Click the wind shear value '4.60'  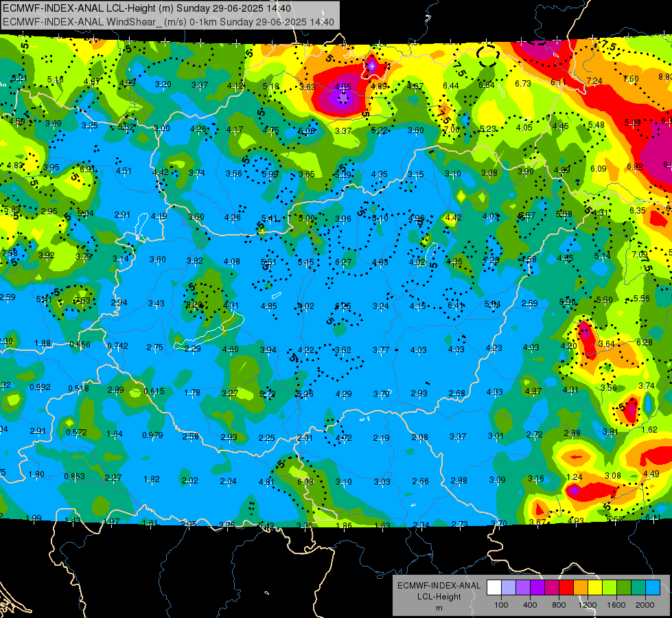(230, 350)
